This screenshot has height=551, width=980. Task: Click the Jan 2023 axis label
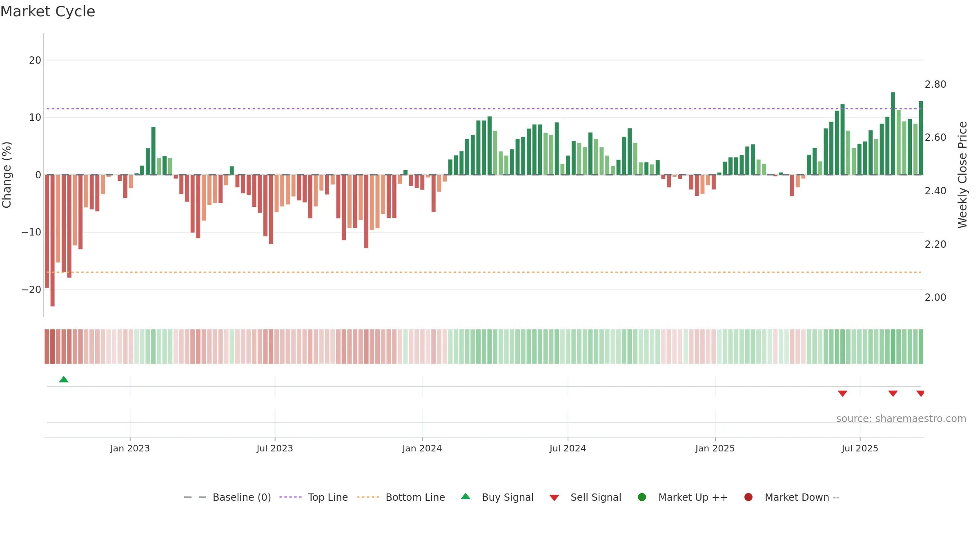(130, 448)
